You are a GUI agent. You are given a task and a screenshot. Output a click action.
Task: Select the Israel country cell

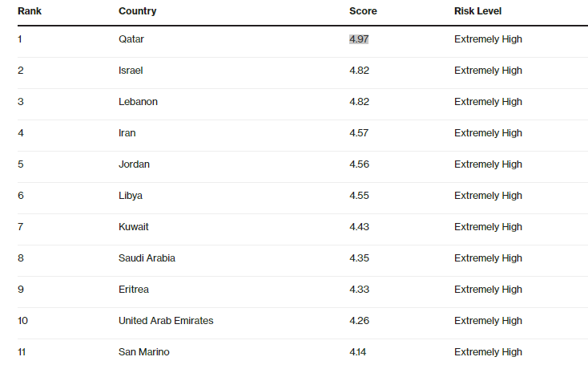pos(131,71)
